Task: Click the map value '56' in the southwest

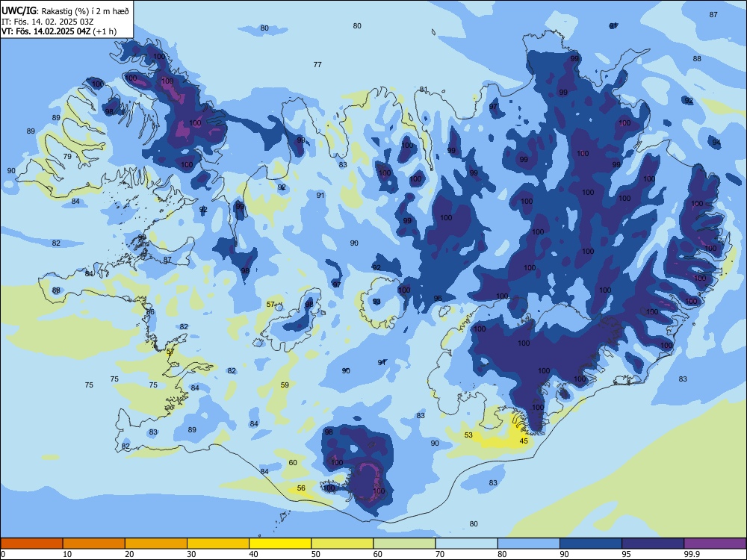Action: tap(301, 488)
